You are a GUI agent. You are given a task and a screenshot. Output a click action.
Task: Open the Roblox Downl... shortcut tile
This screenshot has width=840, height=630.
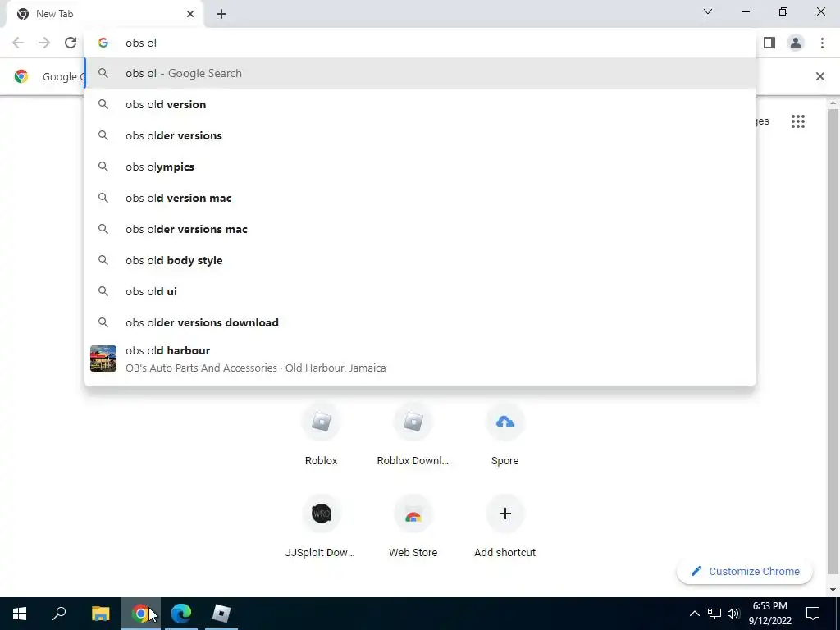[413, 435]
